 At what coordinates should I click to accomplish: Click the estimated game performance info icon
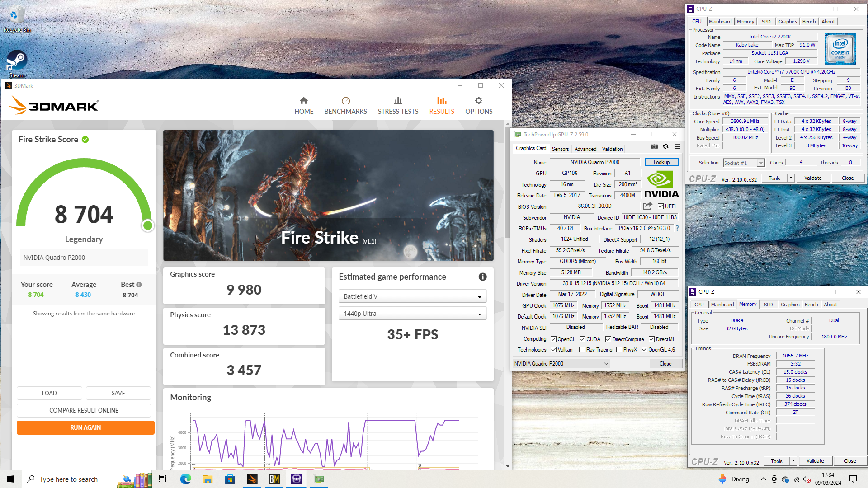[x=482, y=277]
